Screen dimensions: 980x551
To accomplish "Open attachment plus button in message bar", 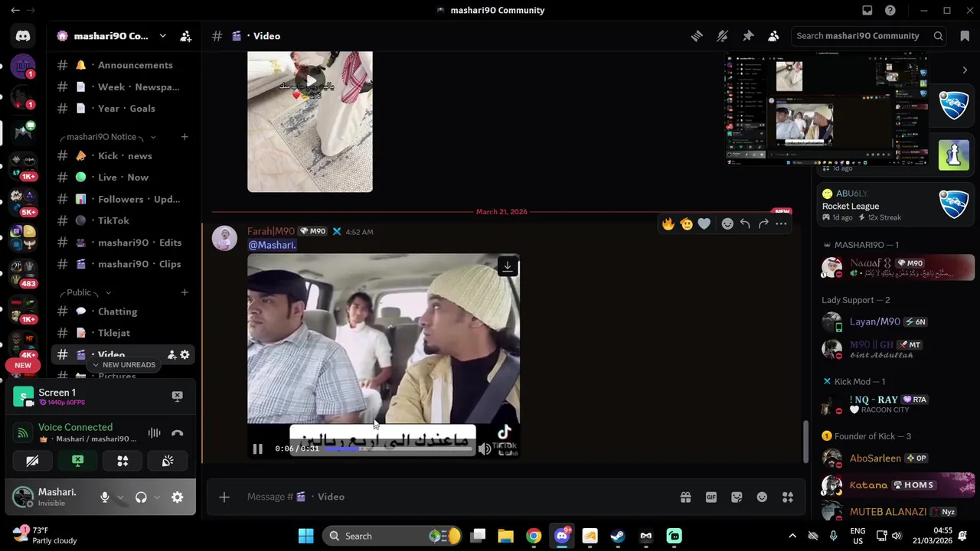I will pos(224,497).
